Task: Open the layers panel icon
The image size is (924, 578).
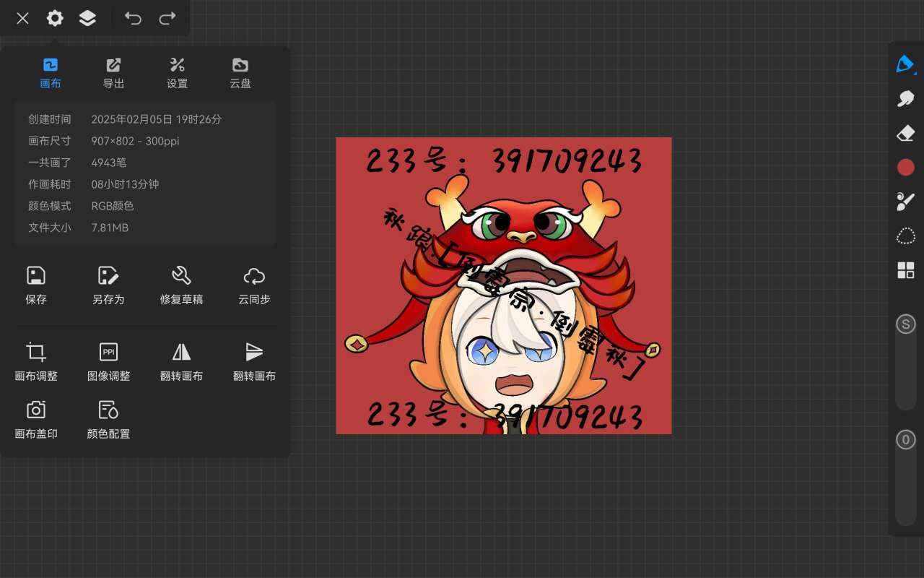Action: (x=87, y=18)
